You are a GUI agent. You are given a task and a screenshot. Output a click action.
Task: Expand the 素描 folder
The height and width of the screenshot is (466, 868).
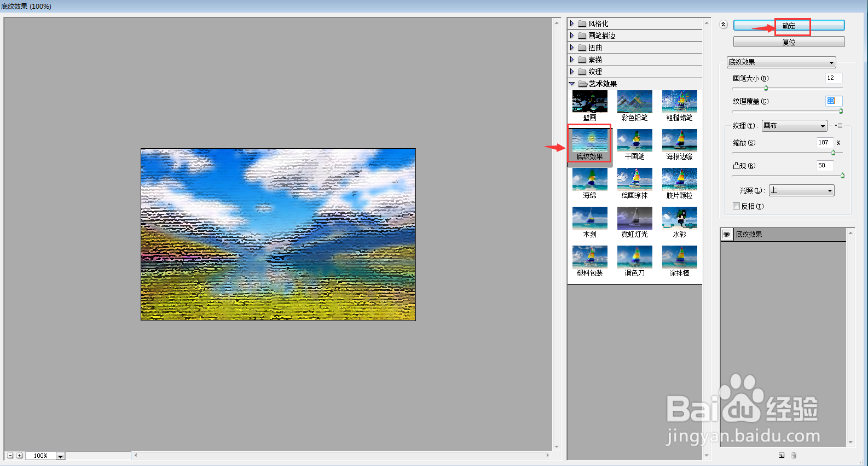tap(572, 60)
